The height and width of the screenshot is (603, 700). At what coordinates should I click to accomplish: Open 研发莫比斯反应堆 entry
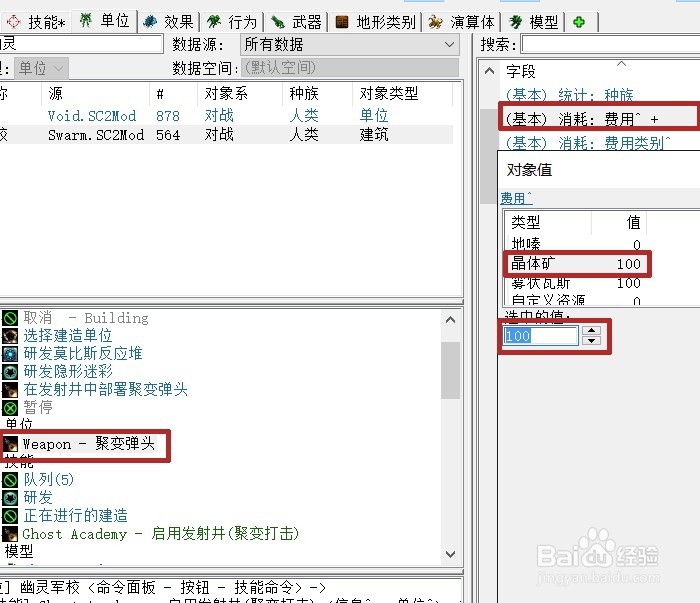(x=83, y=353)
